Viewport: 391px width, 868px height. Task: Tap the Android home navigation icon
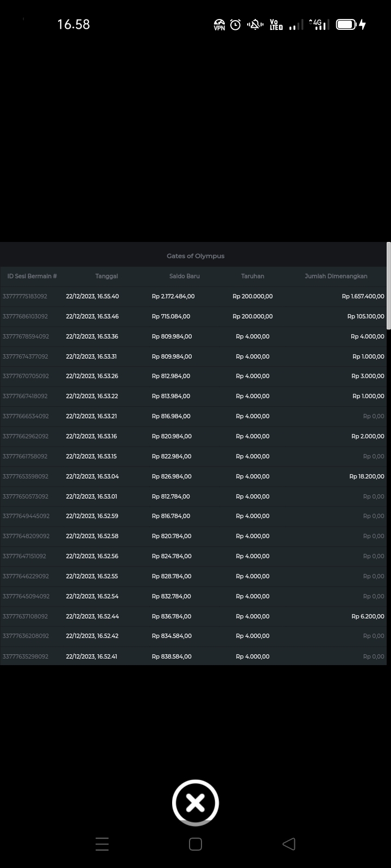coord(195,844)
